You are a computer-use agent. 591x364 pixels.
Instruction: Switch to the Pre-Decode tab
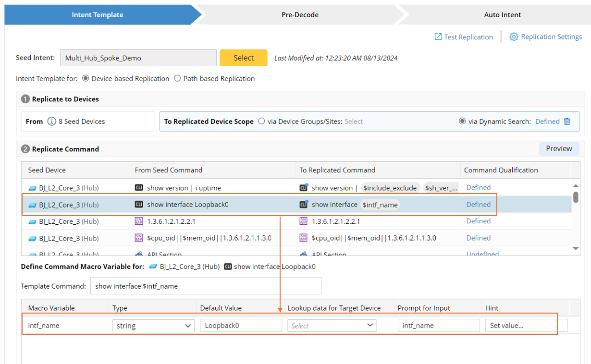(x=300, y=15)
